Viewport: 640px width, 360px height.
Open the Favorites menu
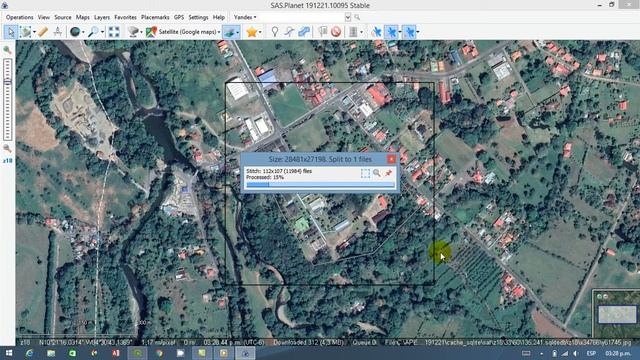pyautogui.click(x=125, y=17)
